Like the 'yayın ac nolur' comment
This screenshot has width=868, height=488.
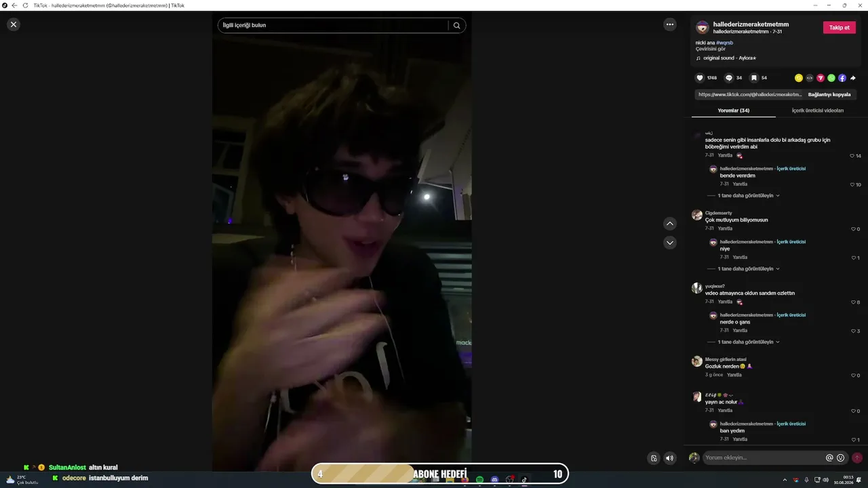(x=854, y=411)
